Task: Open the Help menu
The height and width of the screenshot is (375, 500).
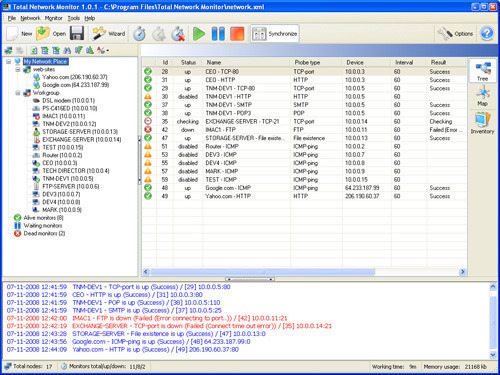Action: 90,18
